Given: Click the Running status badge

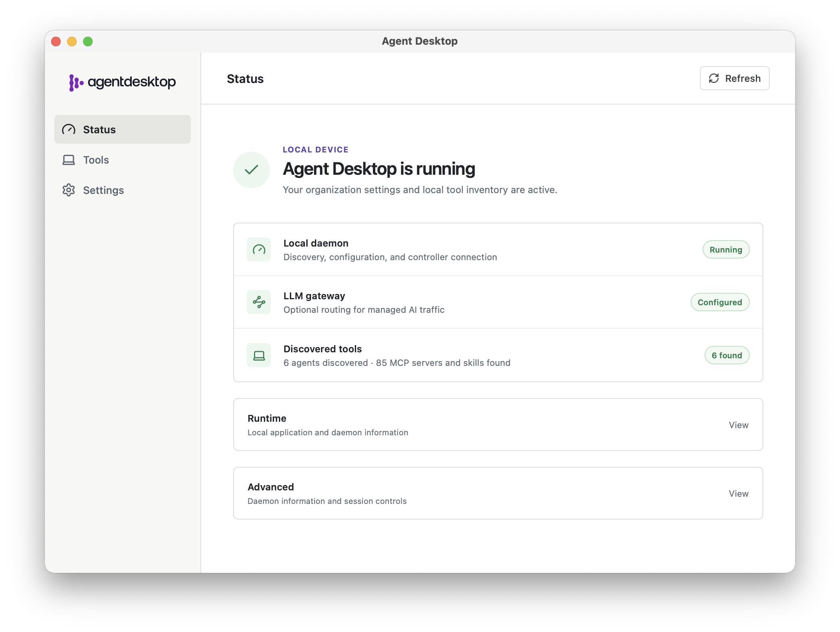Looking at the screenshot, I should click(x=726, y=250).
